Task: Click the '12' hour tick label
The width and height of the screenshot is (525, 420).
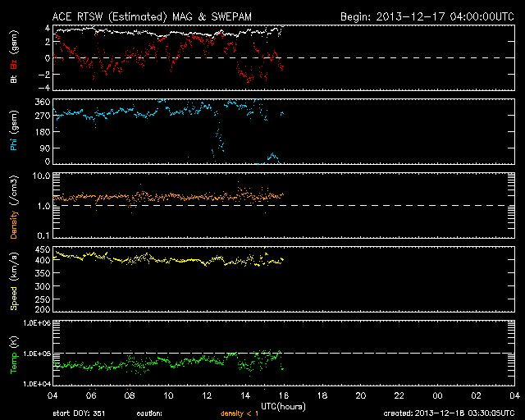Action: (x=207, y=396)
